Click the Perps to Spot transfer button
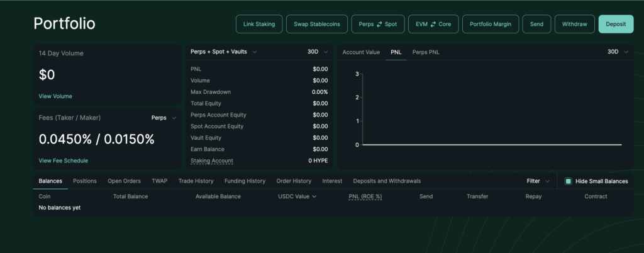Viewport: 644px width, 253px height. [x=378, y=24]
